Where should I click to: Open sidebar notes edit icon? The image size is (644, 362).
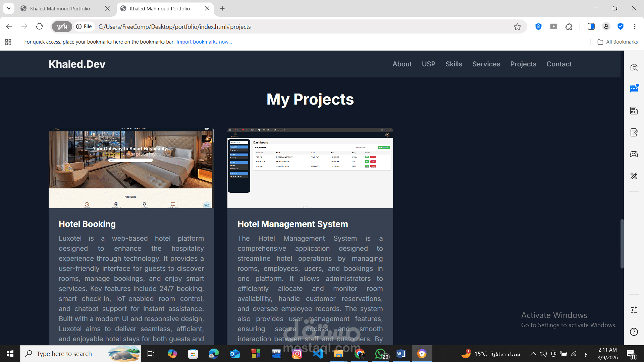(634, 132)
